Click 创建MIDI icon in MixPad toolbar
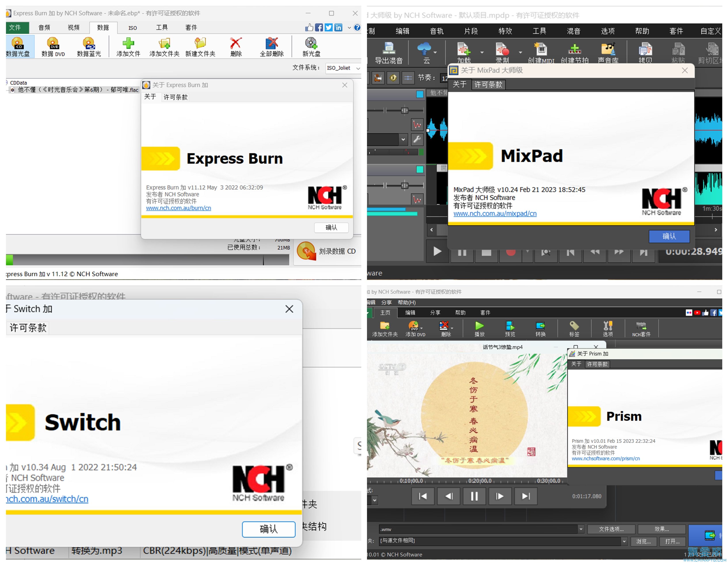Screen dimensions: 728x564 pyautogui.click(x=541, y=53)
